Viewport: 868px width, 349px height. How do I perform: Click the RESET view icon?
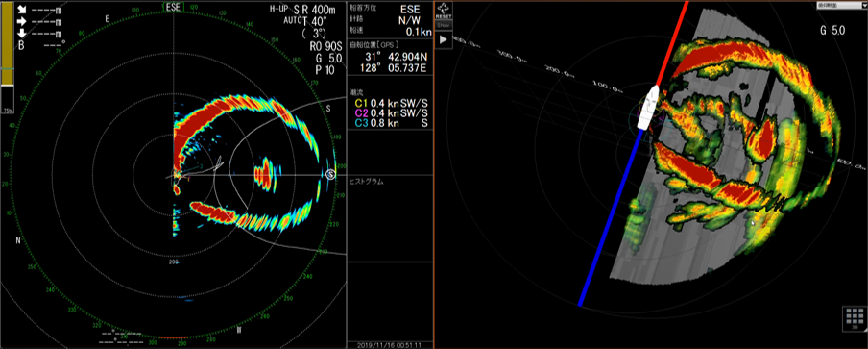click(x=444, y=11)
